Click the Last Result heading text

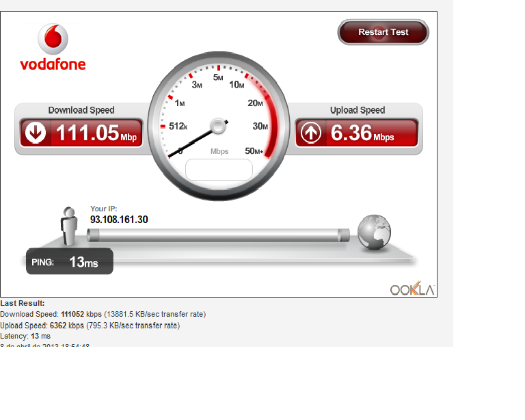23,304
